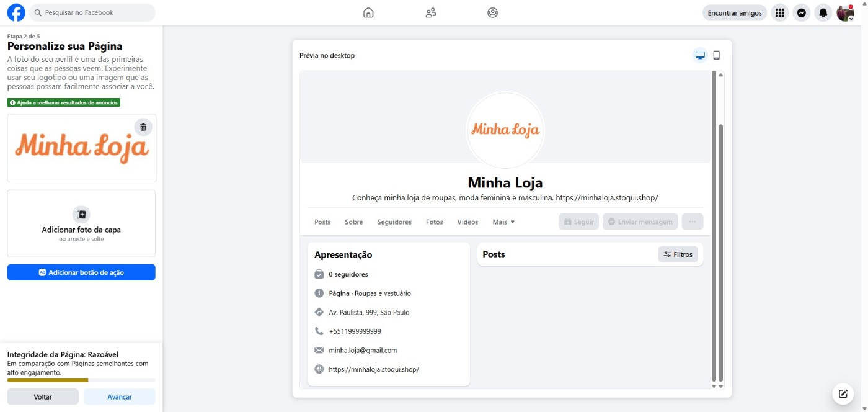The width and height of the screenshot is (868, 412).
Task: Open the apps grid menu icon
Action: click(780, 12)
